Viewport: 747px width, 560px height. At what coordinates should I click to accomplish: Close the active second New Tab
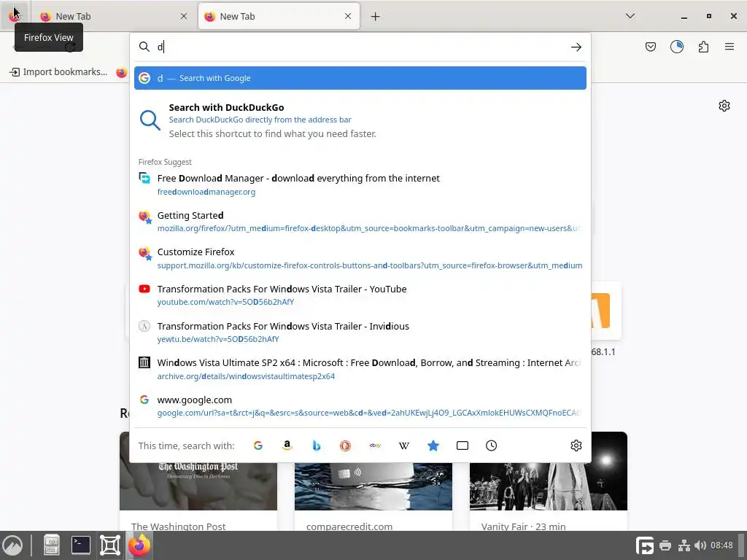(x=348, y=16)
